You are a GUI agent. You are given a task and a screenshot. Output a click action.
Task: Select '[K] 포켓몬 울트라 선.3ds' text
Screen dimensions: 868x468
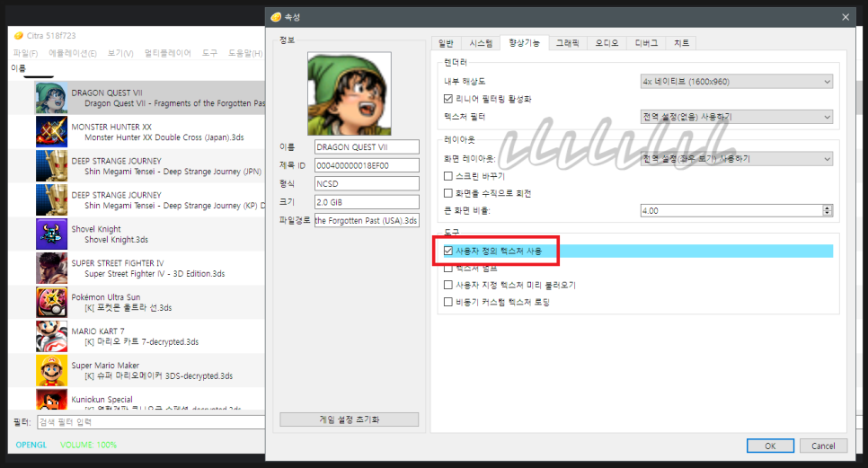(128, 308)
